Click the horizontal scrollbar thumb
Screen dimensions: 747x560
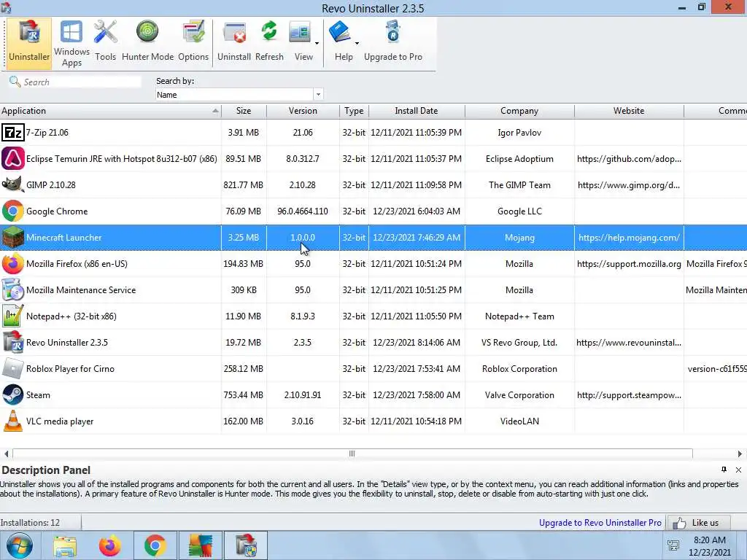(352, 454)
